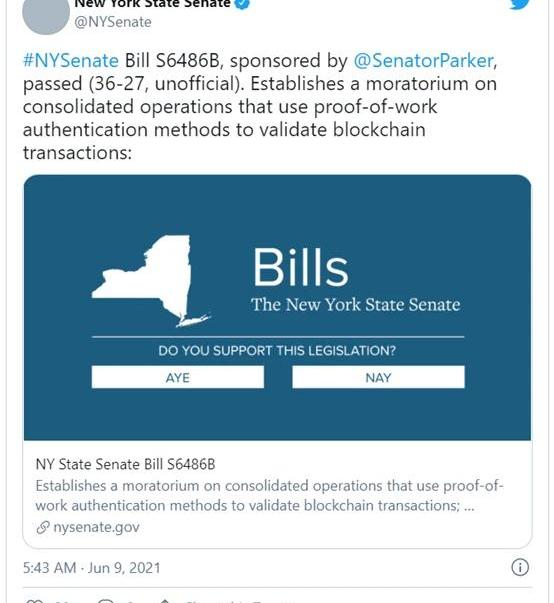This screenshot has width=554, height=603.
Task: Click the share arrow icon below the tweet
Action: 165,601
